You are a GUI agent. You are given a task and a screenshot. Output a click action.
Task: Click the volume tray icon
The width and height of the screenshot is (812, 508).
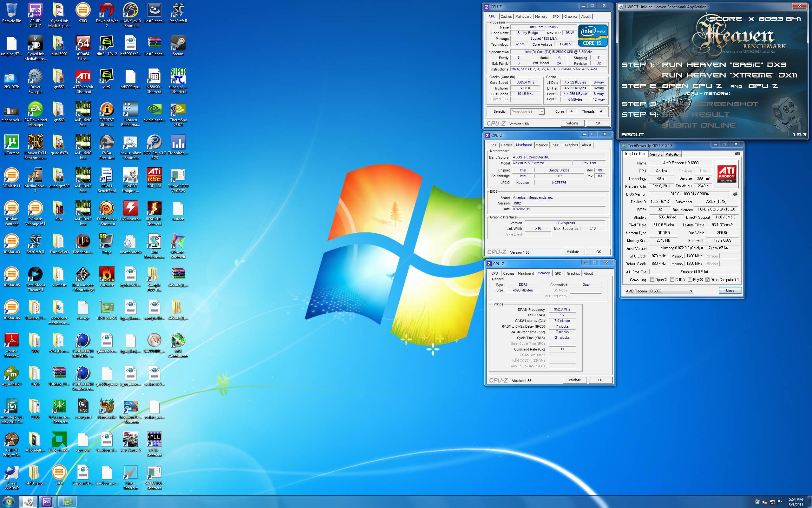point(765,502)
